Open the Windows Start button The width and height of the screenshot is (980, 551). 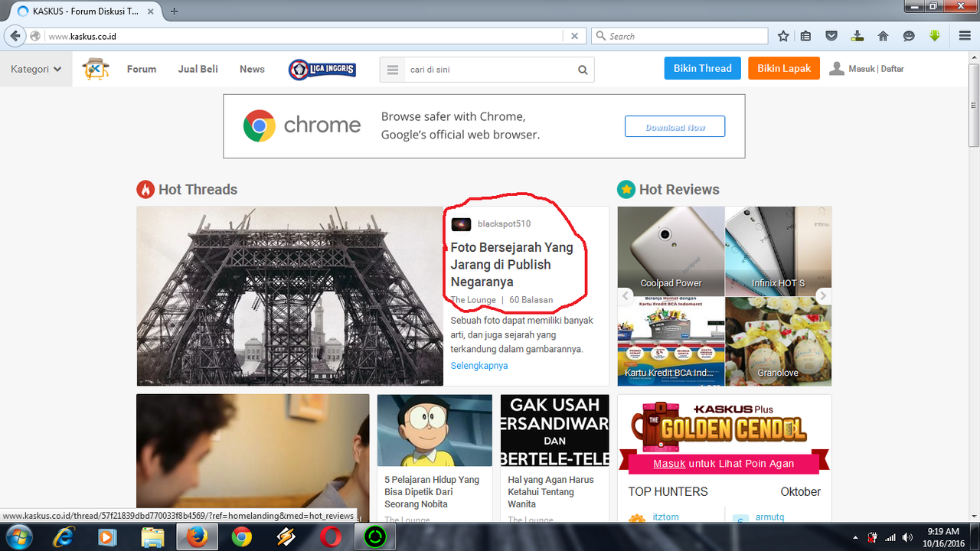(x=18, y=537)
